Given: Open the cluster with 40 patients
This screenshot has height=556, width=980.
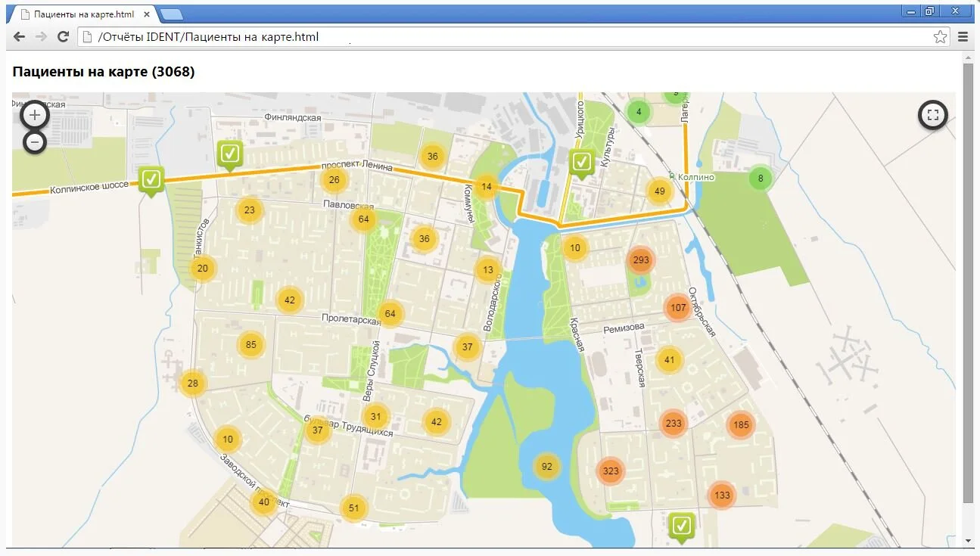Looking at the screenshot, I should click(x=263, y=502).
